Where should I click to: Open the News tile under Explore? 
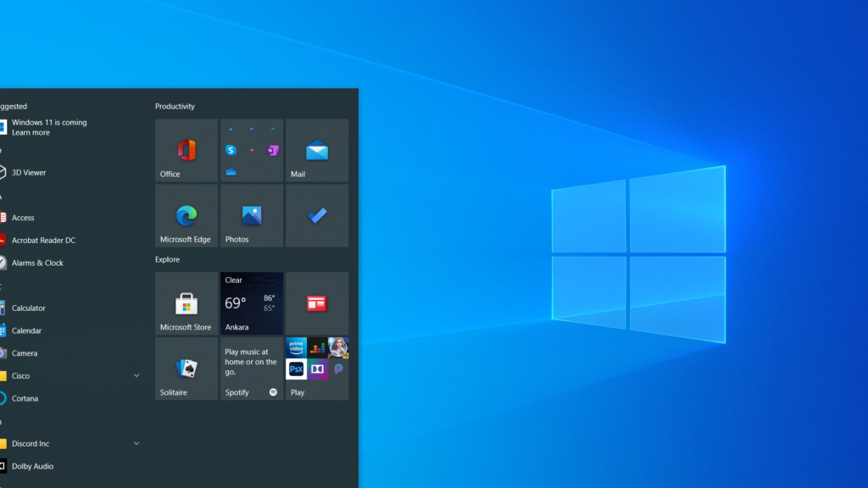[316, 303]
